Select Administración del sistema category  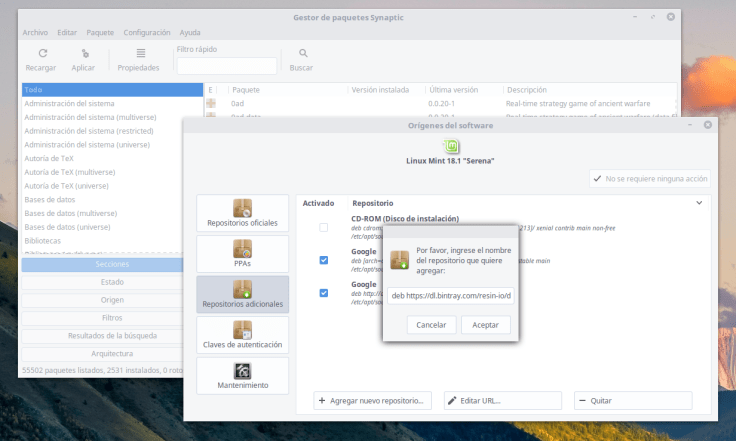[69, 103]
